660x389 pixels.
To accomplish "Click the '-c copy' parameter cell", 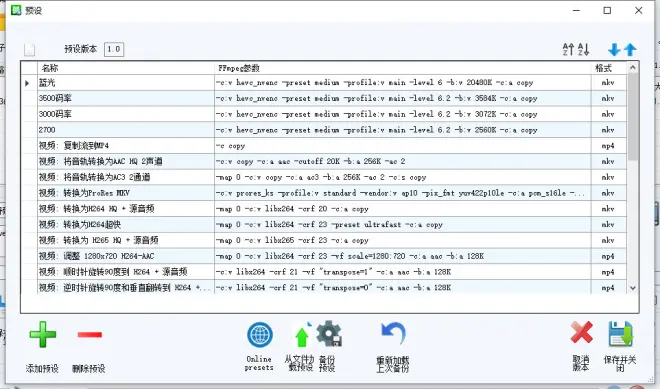I will pos(402,146).
